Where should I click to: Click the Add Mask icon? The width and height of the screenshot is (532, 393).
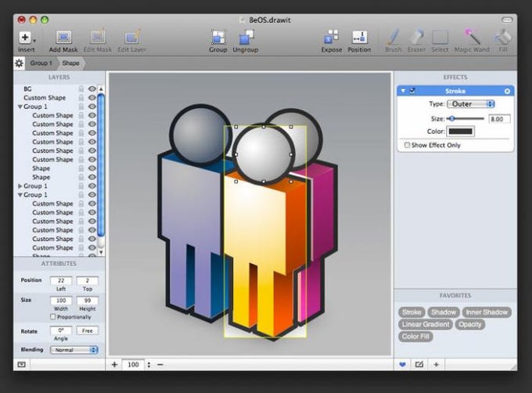[63, 37]
